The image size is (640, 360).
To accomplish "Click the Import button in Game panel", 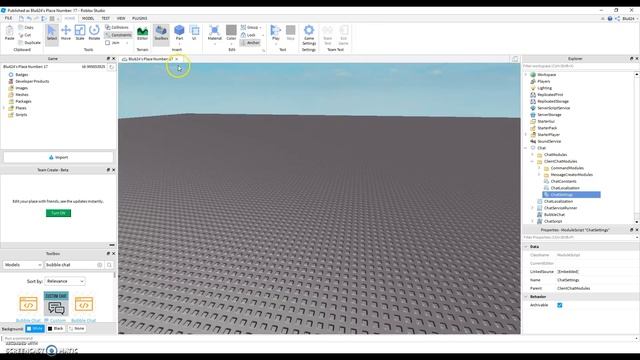I will pyautogui.click(x=58, y=157).
